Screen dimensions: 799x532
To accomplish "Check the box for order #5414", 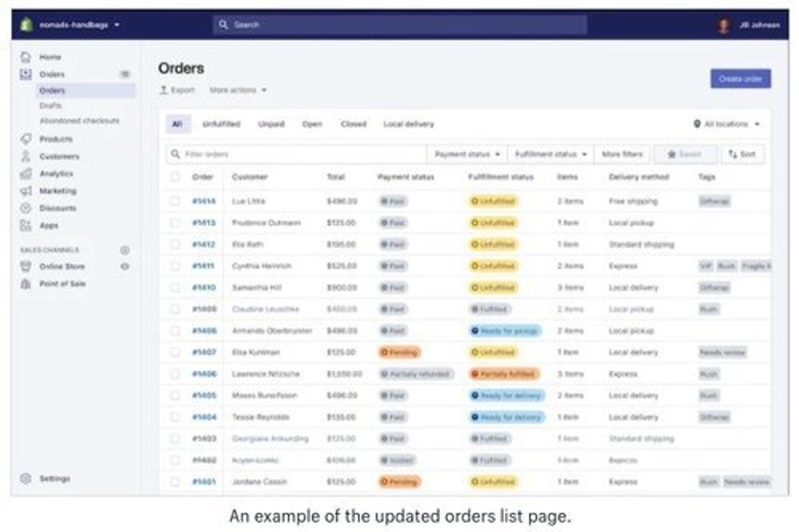I will coord(175,201).
